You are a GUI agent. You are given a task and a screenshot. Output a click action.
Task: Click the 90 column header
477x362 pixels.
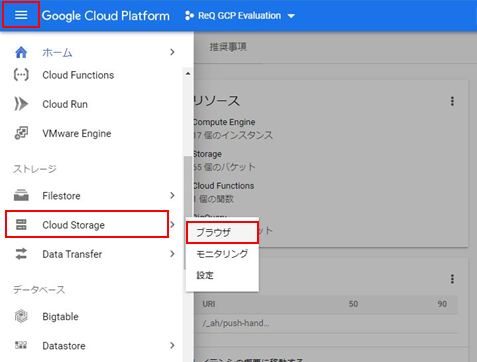tap(442, 304)
